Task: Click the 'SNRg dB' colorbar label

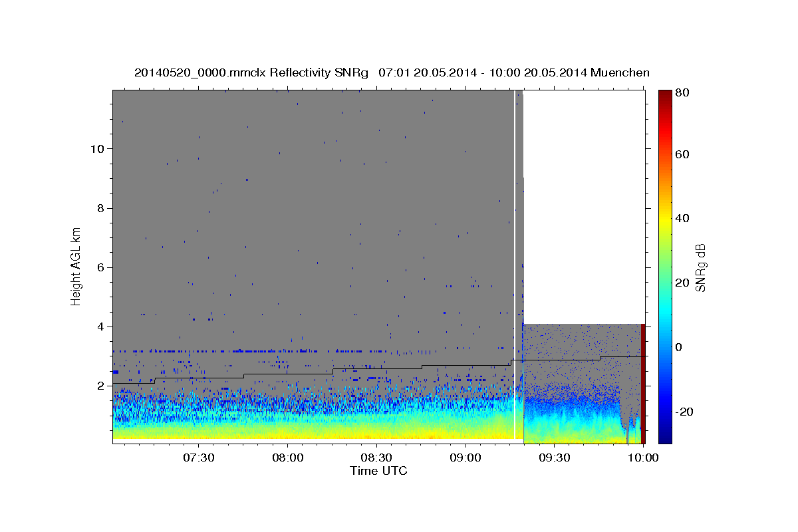Action: pyautogui.click(x=700, y=267)
